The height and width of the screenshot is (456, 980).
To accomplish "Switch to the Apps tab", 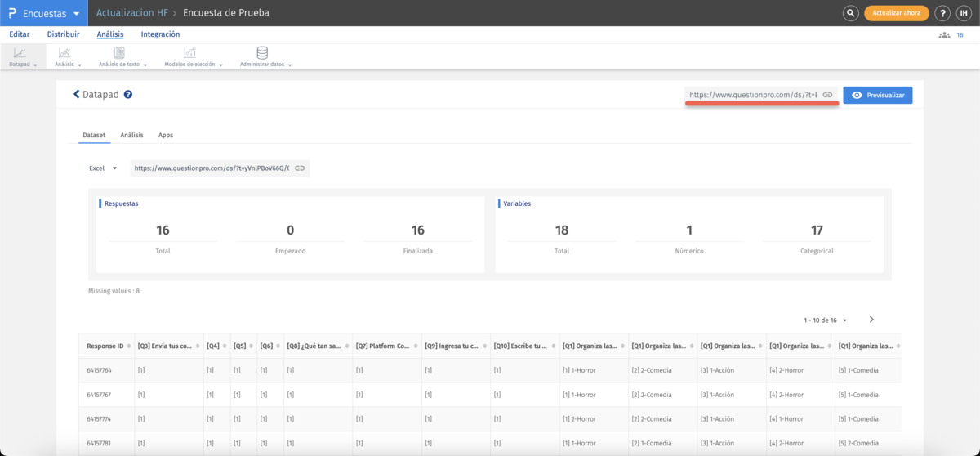I will tap(166, 135).
